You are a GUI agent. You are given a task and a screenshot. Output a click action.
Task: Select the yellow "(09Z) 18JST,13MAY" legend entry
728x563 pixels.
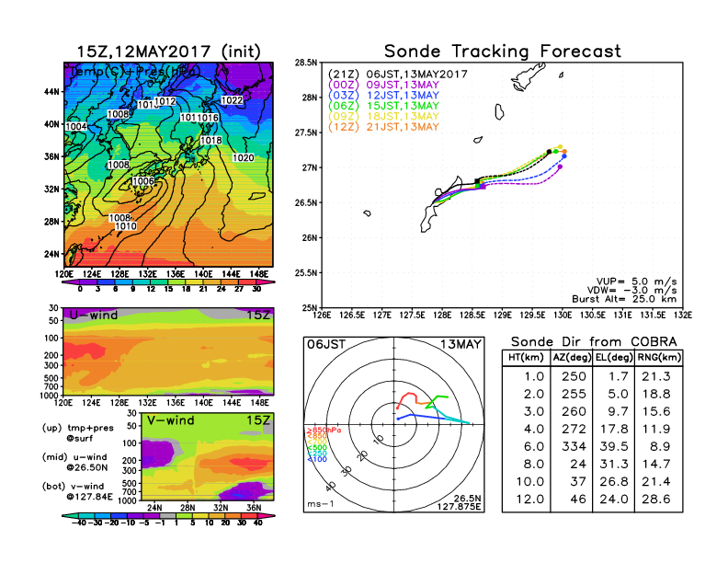tap(383, 117)
